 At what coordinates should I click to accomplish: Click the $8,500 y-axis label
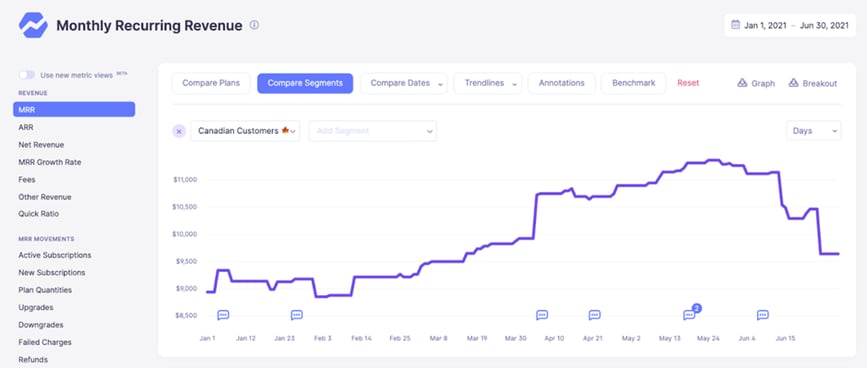(185, 316)
